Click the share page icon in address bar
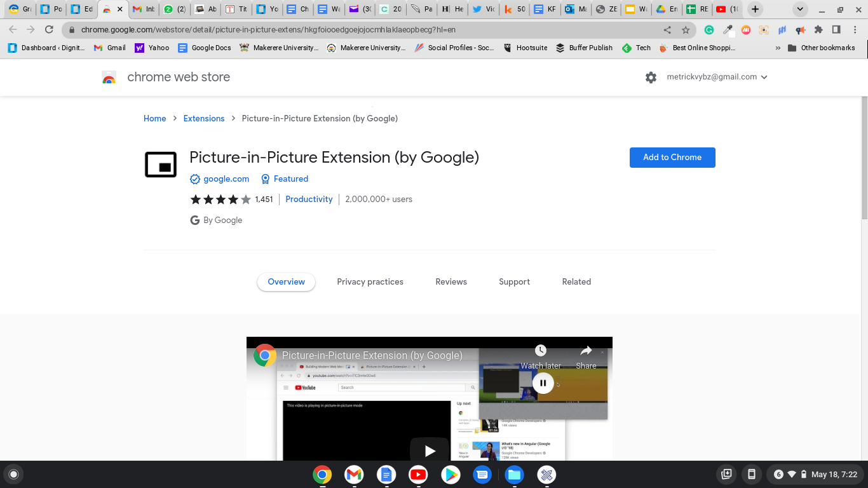 [x=667, y=30]
